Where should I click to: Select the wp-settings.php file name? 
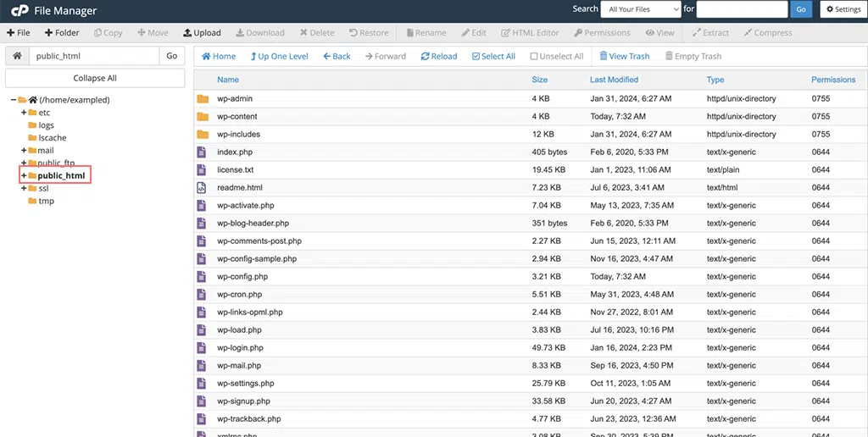[245, 383]
